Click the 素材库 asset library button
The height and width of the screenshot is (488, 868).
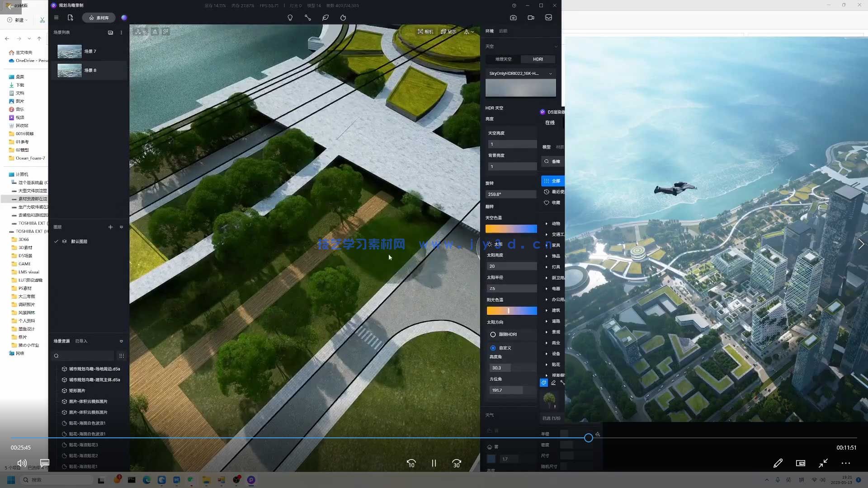tap(99, 18)
